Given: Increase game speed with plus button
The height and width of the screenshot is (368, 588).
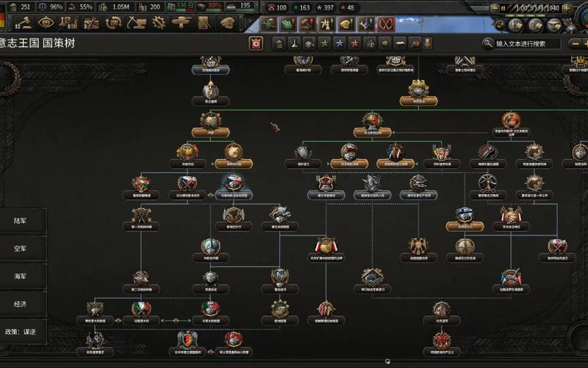Looking at the screenshot, I should pos(567,8).
